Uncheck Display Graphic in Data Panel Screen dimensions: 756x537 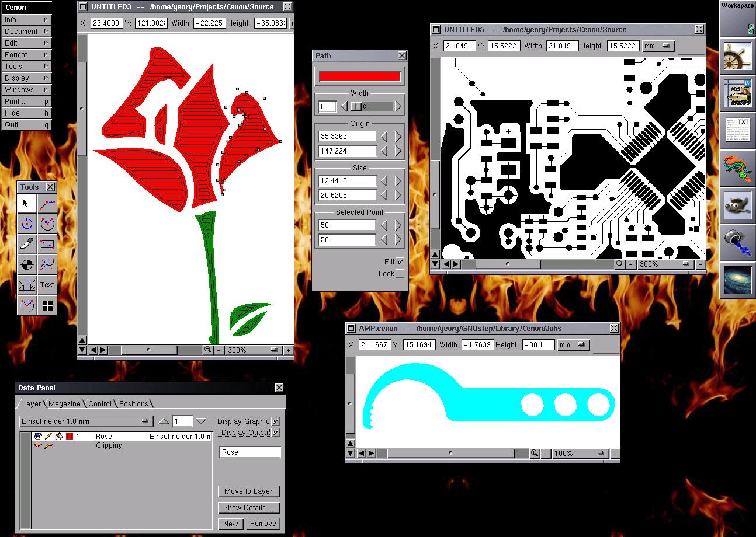[276, 421]
